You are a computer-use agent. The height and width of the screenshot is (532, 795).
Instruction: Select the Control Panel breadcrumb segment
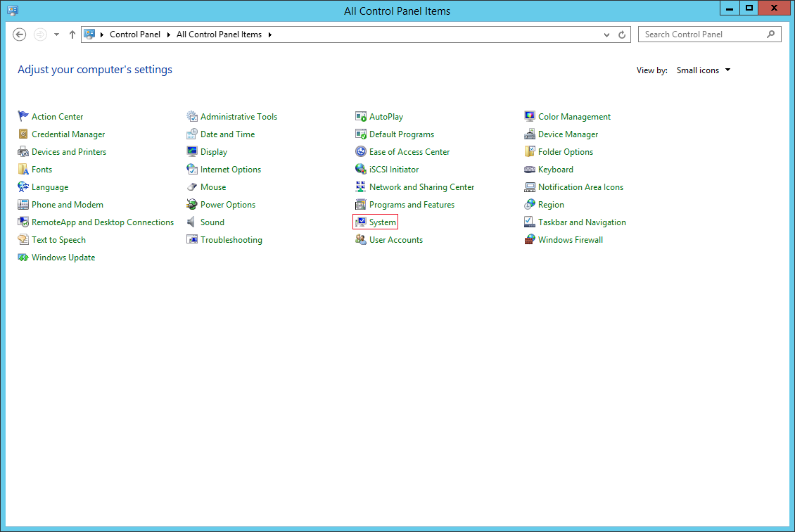pos(135,34)
